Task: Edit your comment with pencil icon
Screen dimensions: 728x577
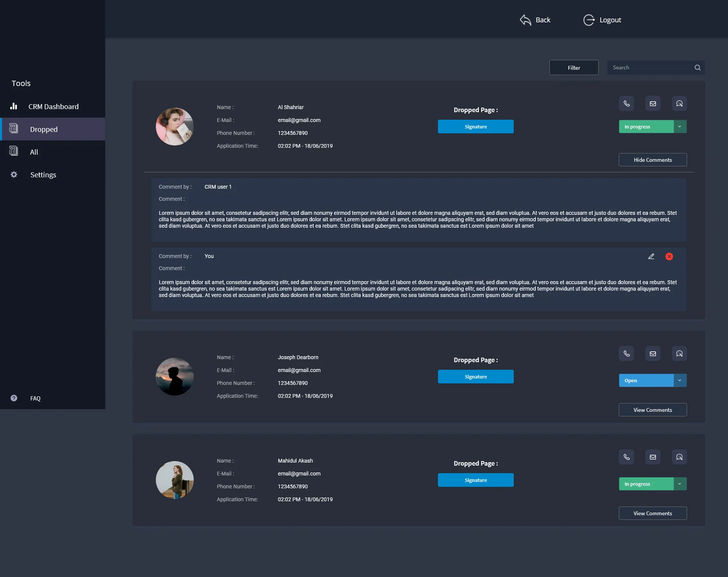Action: pos(651,256)
